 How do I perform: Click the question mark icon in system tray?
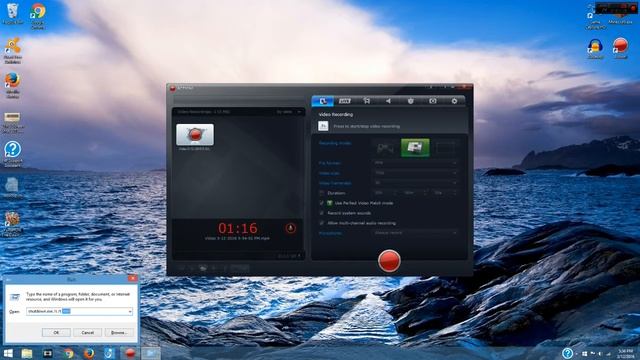(x=567, y=353)
